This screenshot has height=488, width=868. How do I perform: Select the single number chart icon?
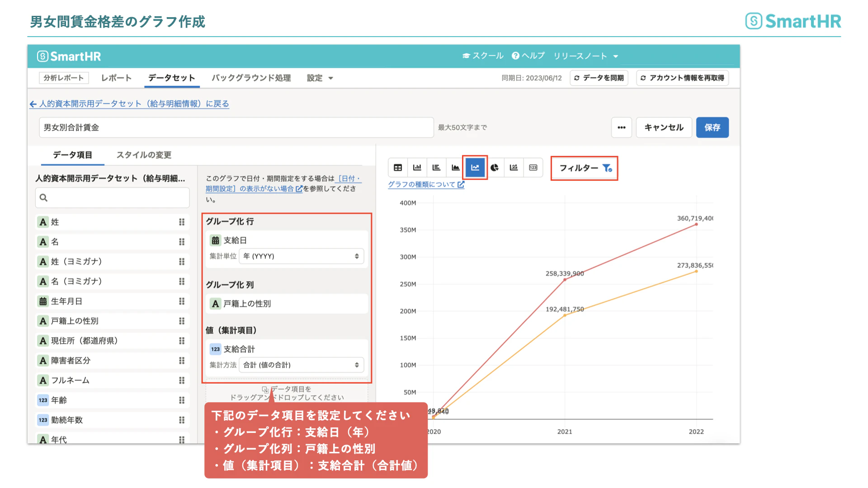pos(533,168)
